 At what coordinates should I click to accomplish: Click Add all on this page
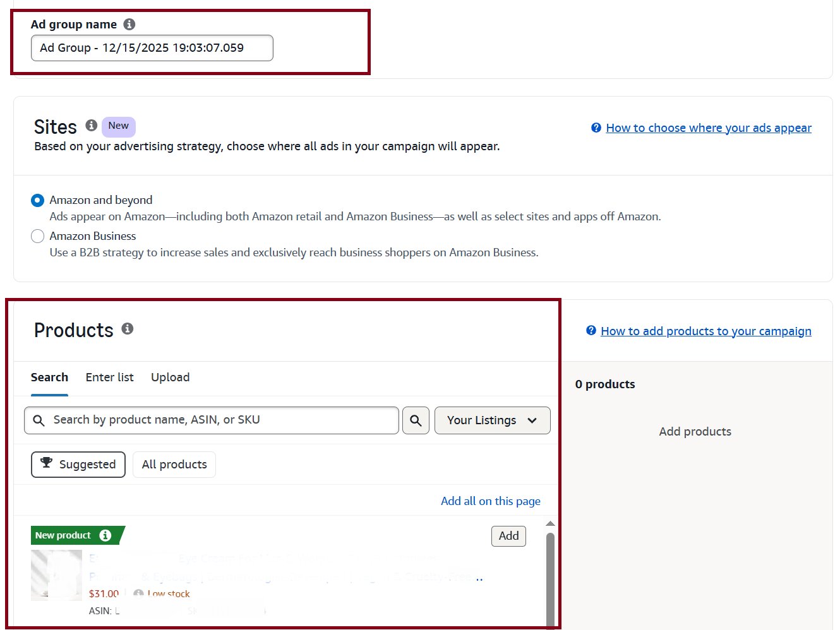[490, 501]
